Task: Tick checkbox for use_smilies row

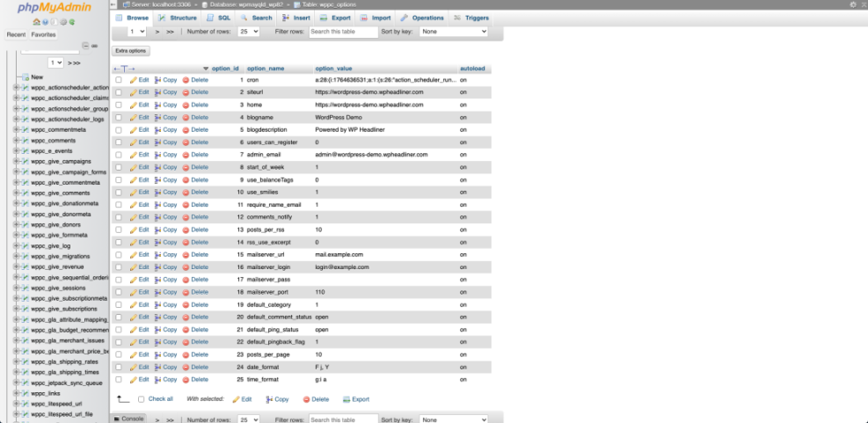Action: (x=119, y=192)
